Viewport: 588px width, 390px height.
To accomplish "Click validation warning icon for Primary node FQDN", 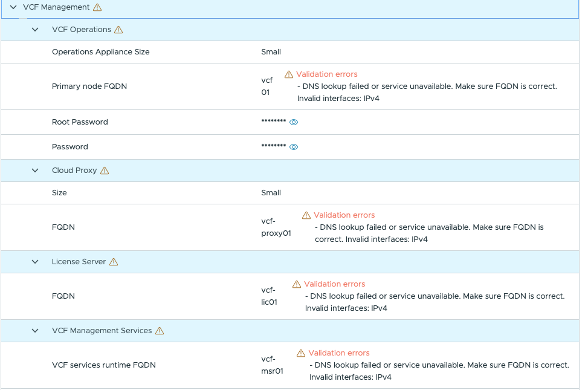I will pyautogui.click(x=289, y=74).
